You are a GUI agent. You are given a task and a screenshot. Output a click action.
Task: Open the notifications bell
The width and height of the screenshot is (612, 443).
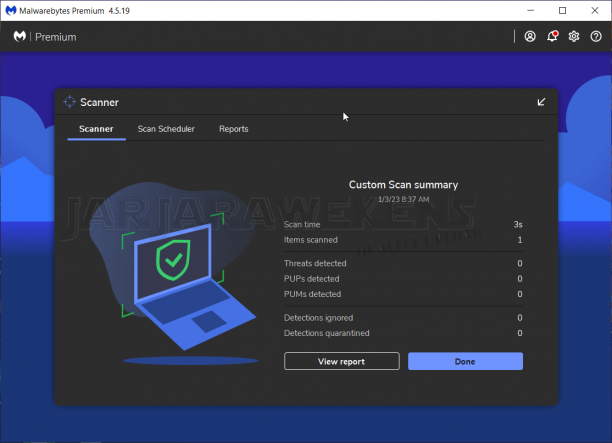click(552, 37)
